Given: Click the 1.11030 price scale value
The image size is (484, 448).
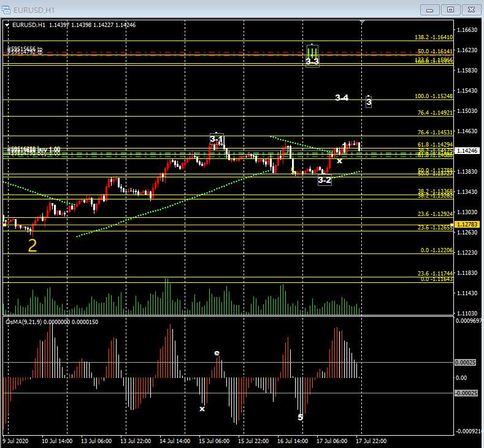Looking at the screenshot, I should click(x=467, y=314).
